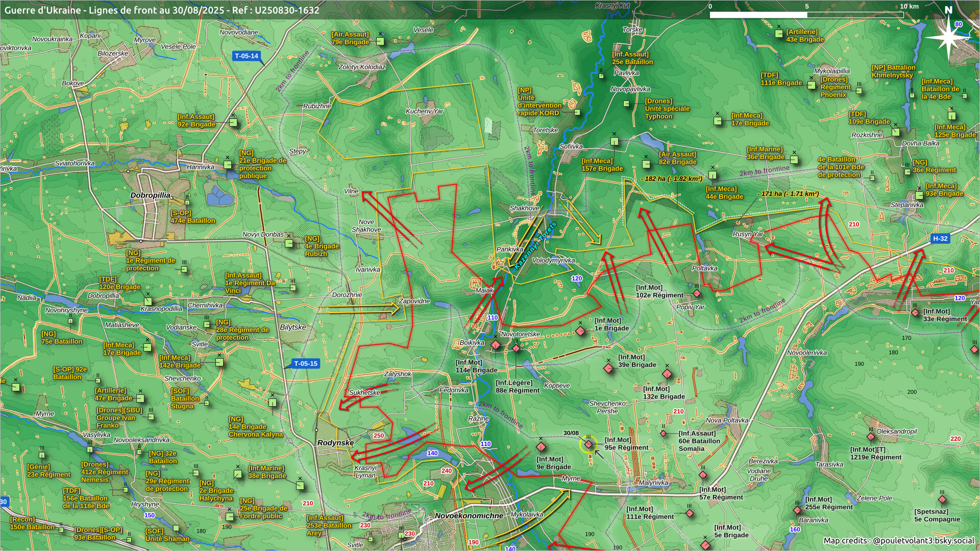
Task: Click the map title text in header
Action: [162, 10]
